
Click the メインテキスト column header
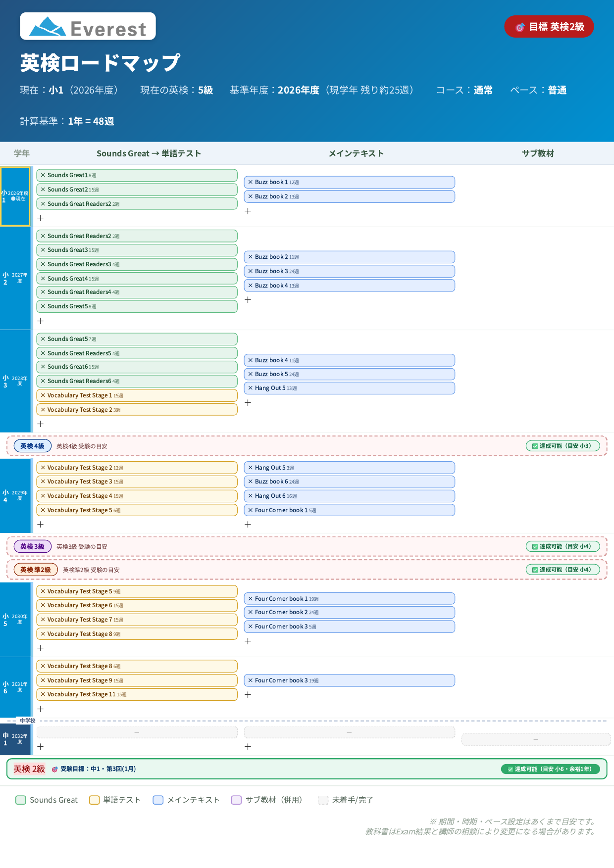click(x=357, y=153)
